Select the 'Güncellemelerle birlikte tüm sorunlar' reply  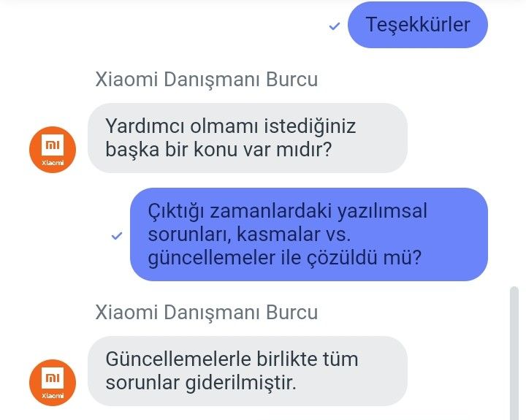click(248, 371)
